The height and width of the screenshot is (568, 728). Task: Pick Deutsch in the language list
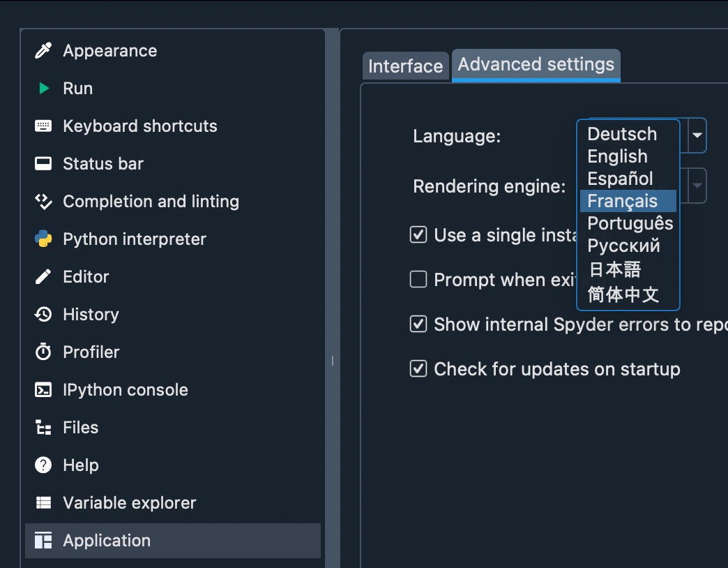(x=622, y=134)
